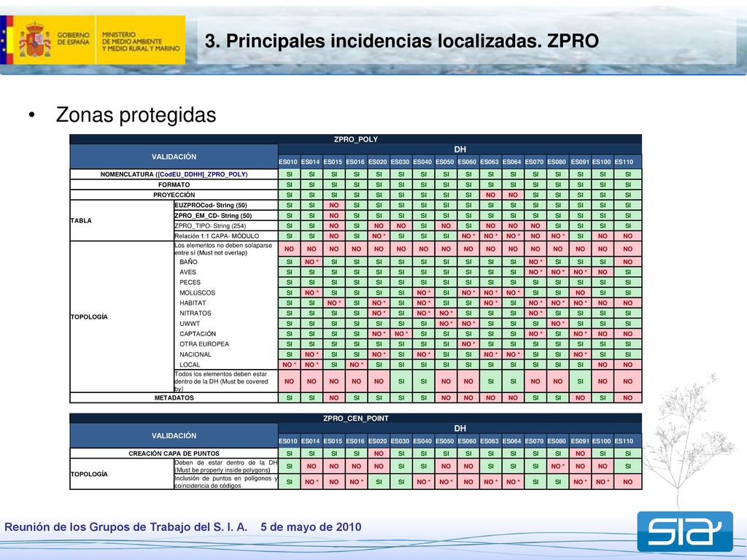This screenshot has height=560, width=747.
Task: Click the NO cell for EUZPROCod under ES015
Action: point(334,205)
